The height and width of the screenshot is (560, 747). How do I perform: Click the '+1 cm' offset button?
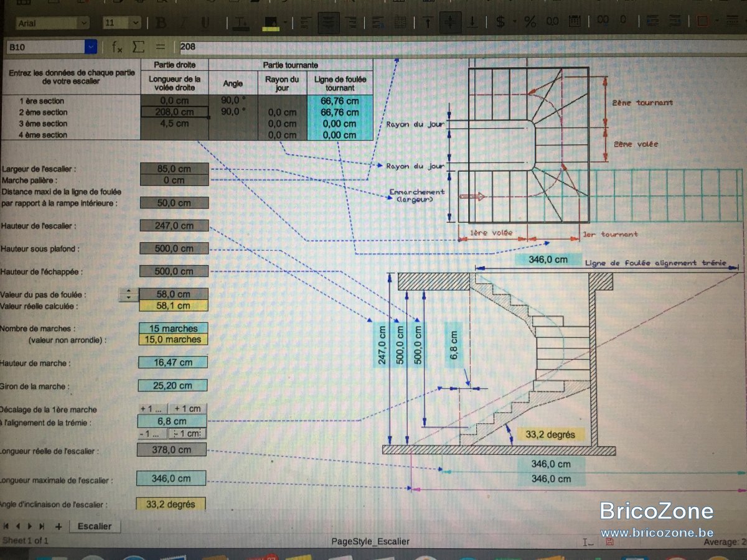[x=187, y=409]
